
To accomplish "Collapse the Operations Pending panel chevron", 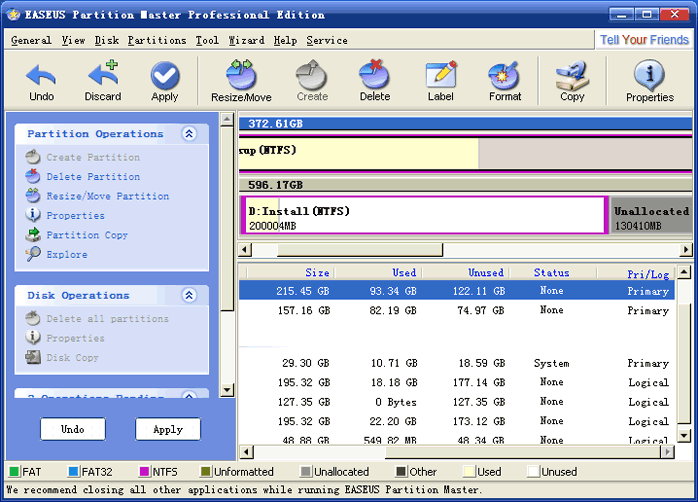I will point(189,395).
